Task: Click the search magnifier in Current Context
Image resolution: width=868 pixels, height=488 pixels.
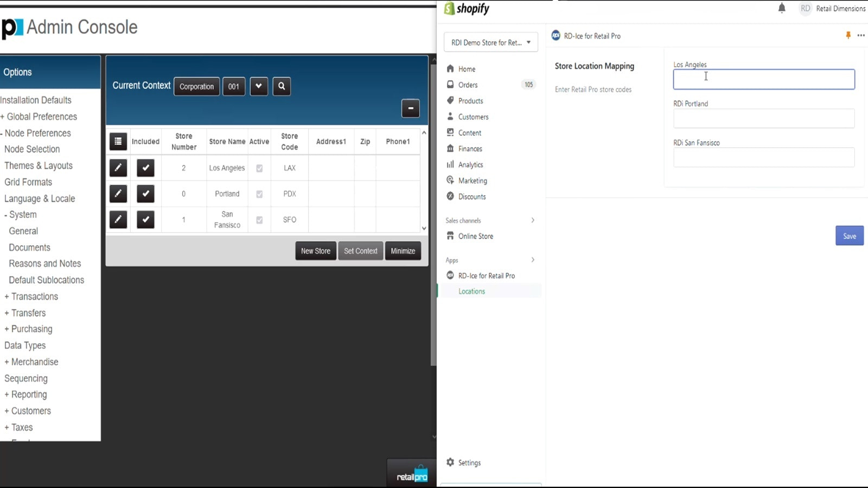Action: click(x=282, y=86)
